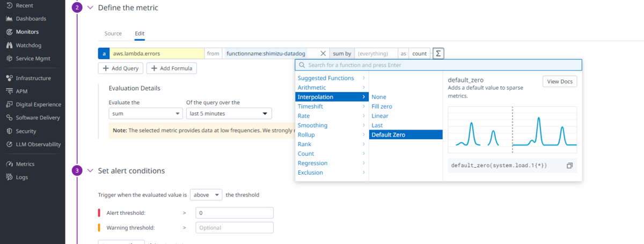Click the Infrastructure label in sidebar
644x244 pixels.
click(33, 78)
